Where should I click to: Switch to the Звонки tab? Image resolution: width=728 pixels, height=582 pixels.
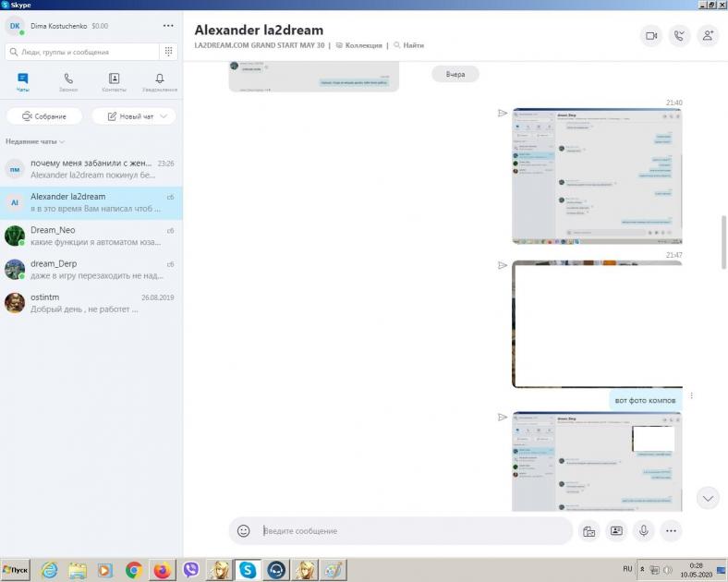68,83
